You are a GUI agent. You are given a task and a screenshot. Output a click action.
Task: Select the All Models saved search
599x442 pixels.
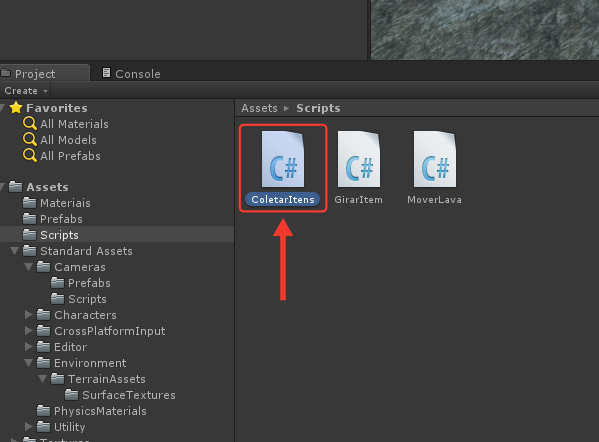click(x=68, y=140)
